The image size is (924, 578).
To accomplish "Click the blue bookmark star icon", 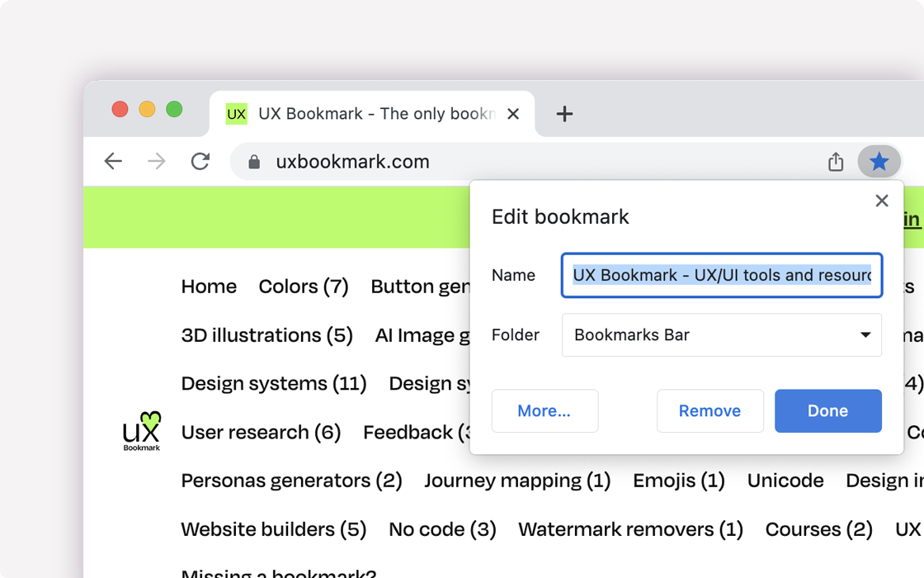I will (879, 161).
